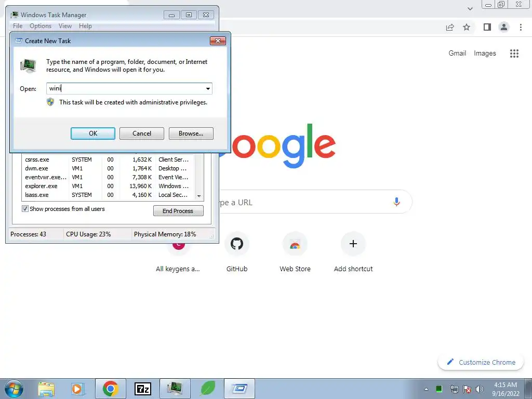This screenshot has height=399, width=532.
Task: Open Google apps grid icon
Action: point(514,54)
